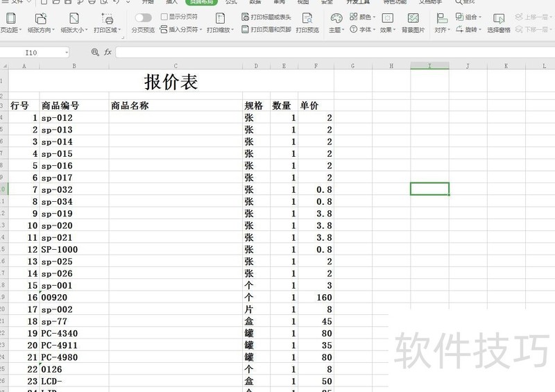Expand the 效果 effects dropdown
Screen dimensions: 555x392
click(x=394, y=30)
